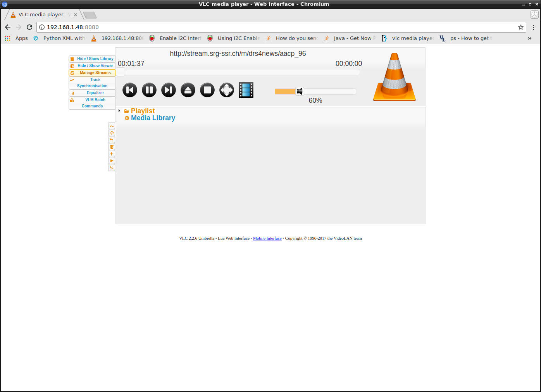Click the film strip stream icon

pyautogui.click(x=246, y=90)
